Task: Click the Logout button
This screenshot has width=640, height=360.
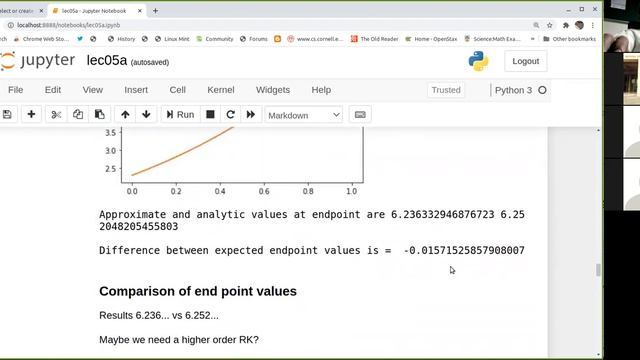Action: coord(526,61)
